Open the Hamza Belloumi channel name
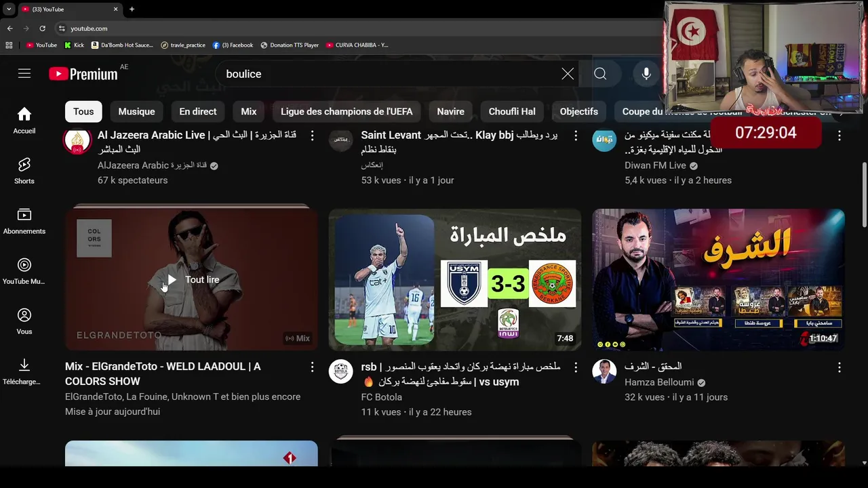868x488 pixels. click(659, 382)
